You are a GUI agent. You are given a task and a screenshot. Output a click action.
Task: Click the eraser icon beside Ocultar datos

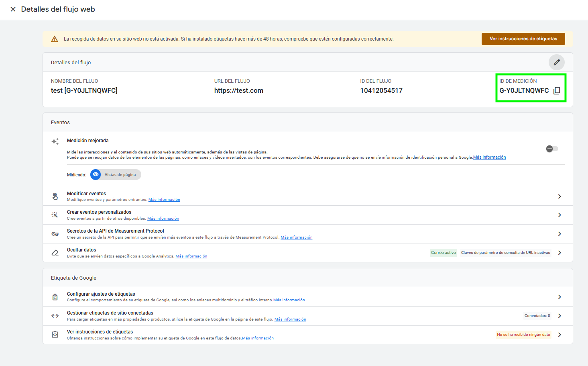tap(55, 253)
